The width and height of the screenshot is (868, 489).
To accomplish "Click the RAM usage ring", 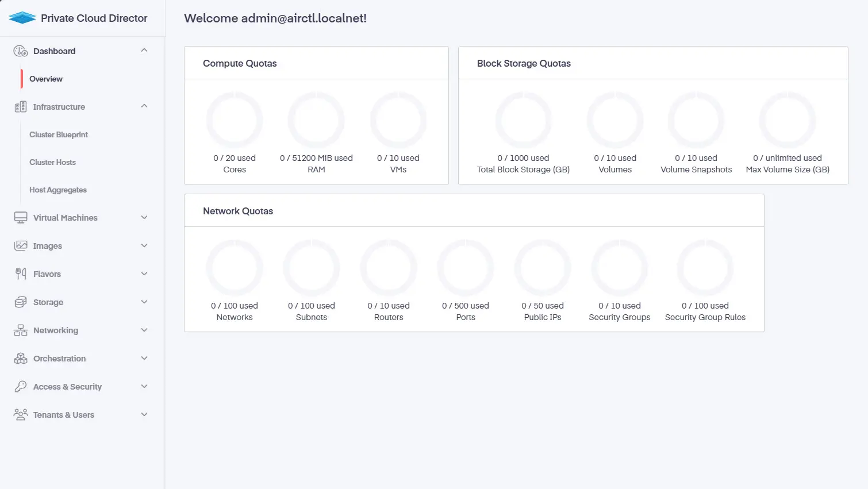I will tap(316, 120).
